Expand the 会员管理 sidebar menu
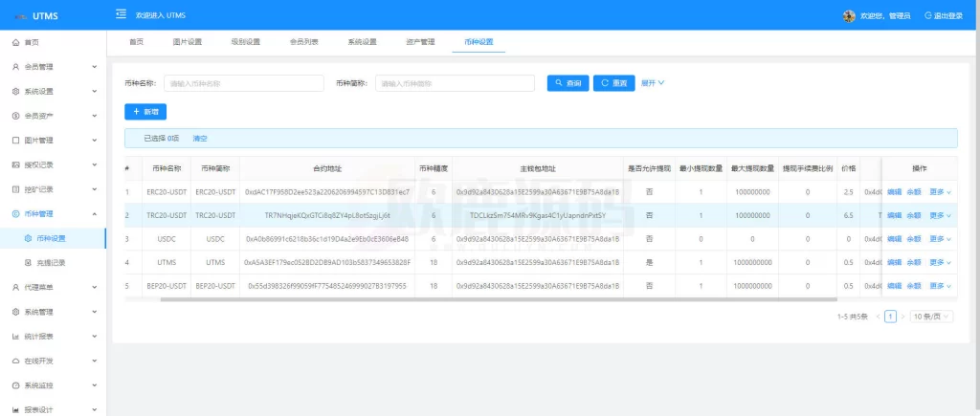 tap(95, 67)
